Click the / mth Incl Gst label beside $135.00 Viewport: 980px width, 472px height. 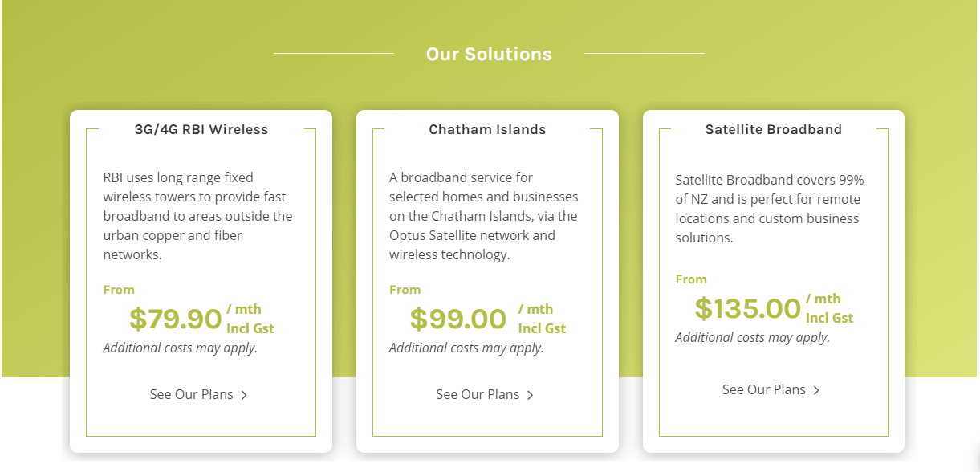829,308
